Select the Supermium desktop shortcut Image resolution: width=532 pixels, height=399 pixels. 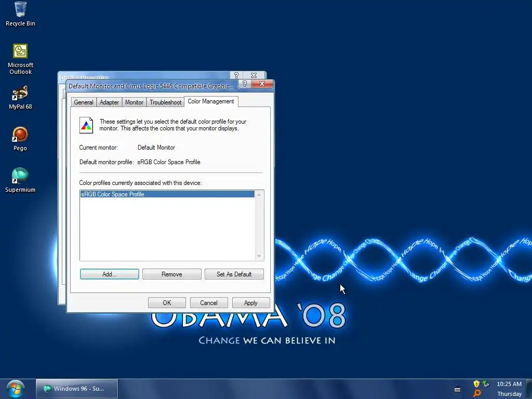point(20,180)
